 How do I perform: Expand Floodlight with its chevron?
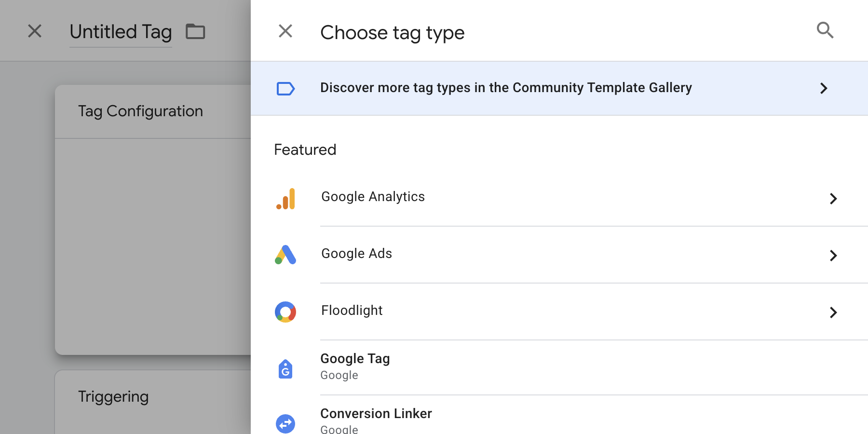(x=833, y=312)
